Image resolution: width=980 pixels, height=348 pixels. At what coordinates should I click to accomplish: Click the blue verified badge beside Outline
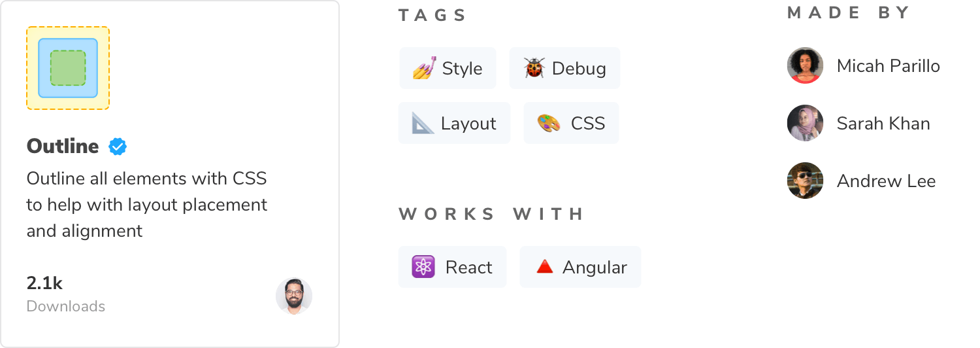point(118,147)
